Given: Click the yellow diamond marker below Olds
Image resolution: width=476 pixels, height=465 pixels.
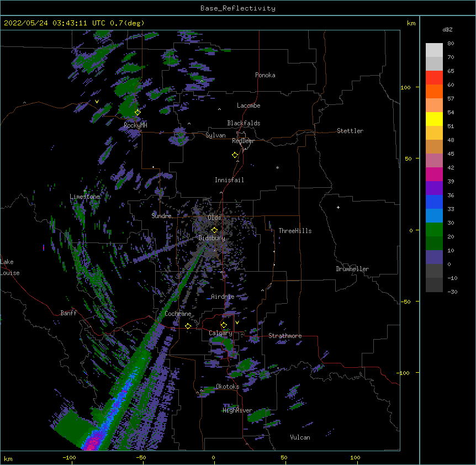Looking at the screenshot, I should click(x=214, y=230).
